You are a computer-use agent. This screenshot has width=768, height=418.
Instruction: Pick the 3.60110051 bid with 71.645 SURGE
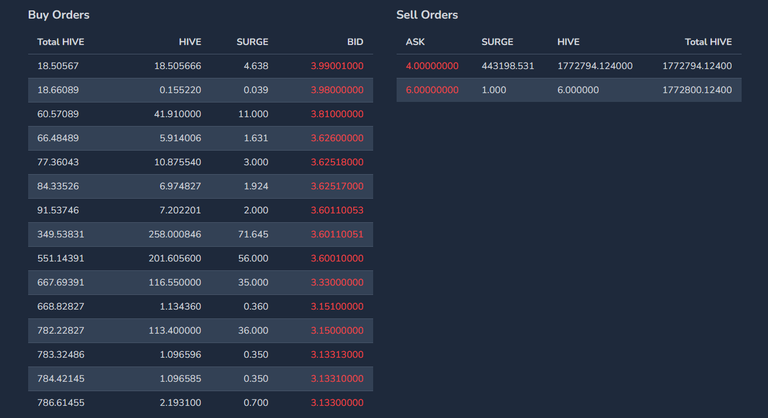coord(200,234)
